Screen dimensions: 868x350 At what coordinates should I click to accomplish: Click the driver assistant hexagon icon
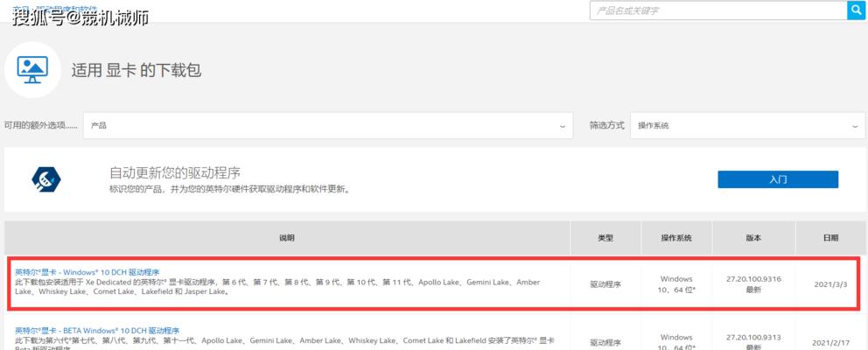click(x=46, y=178)
